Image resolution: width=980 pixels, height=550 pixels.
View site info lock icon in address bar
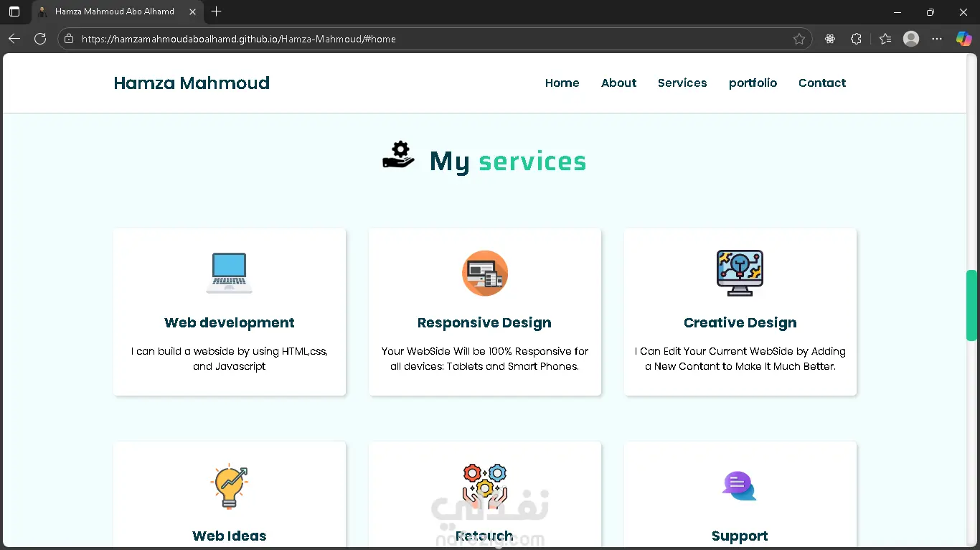pos(69,39)
